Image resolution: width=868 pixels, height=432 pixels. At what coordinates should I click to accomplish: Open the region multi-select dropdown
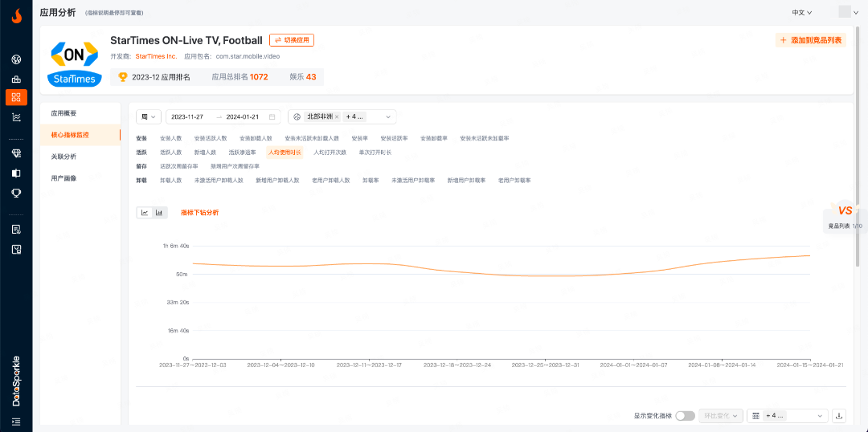point(389,116)
